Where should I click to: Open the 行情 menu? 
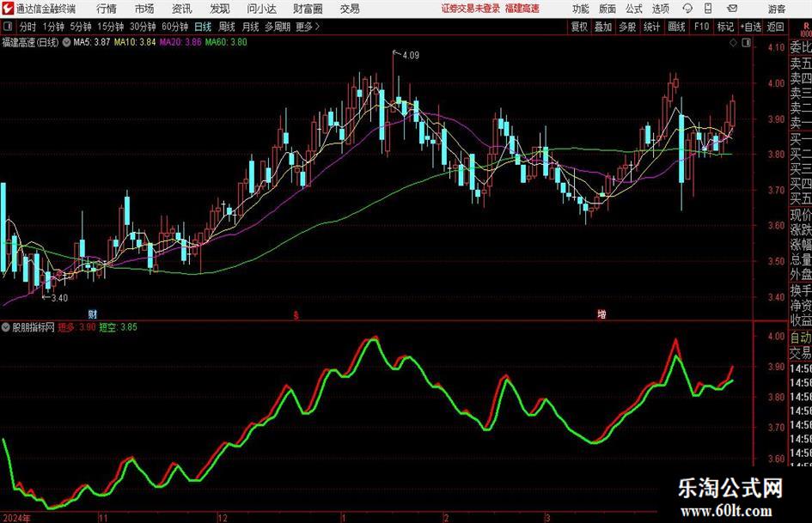(107, 9)
